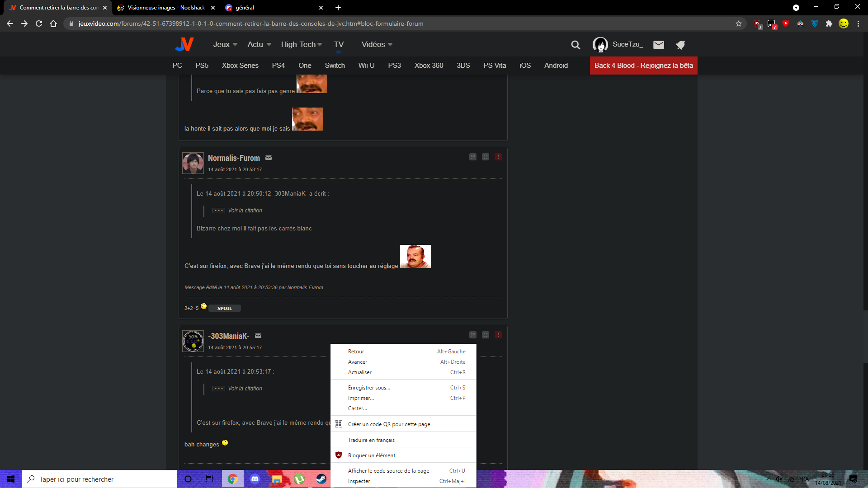Select Créer un code QR pour cette page
868x488 pixels.
[403, 424]
